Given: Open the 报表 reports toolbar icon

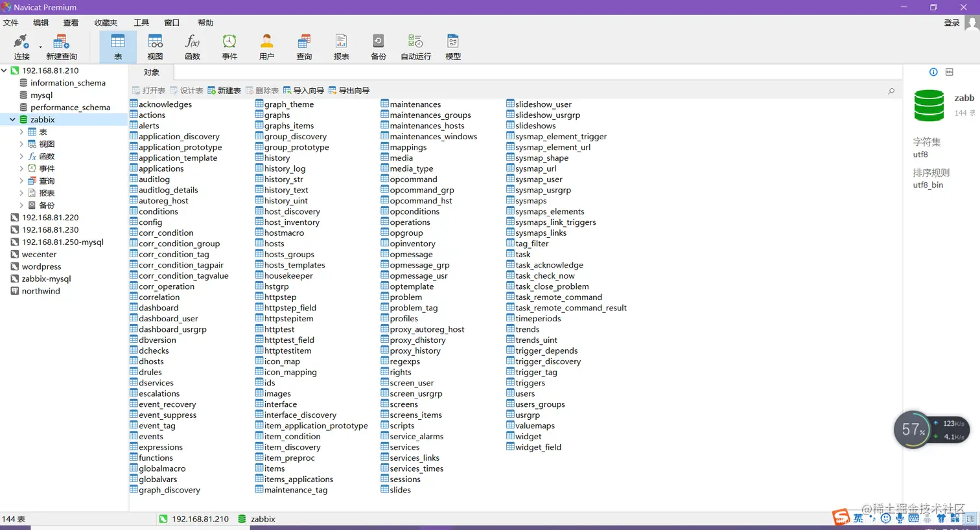Looking at the screenshot, I should point(341,47).
